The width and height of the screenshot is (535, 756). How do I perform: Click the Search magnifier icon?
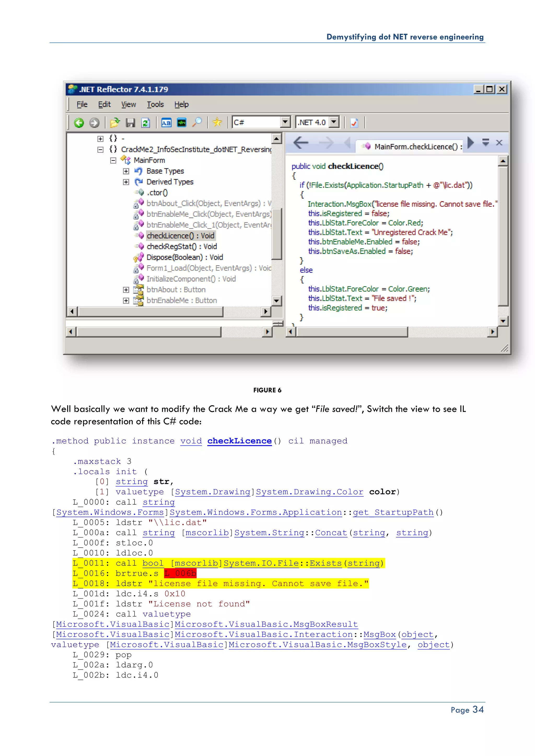[x=197, y=122]
